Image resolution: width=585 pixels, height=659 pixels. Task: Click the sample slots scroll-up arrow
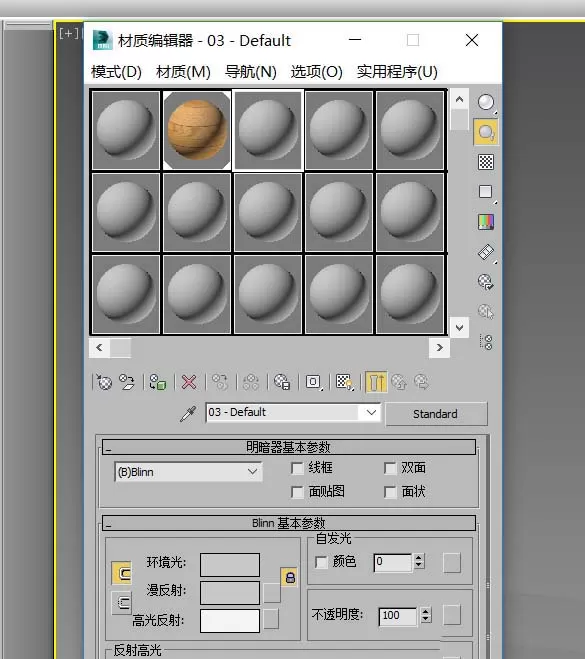click(459, 99)
